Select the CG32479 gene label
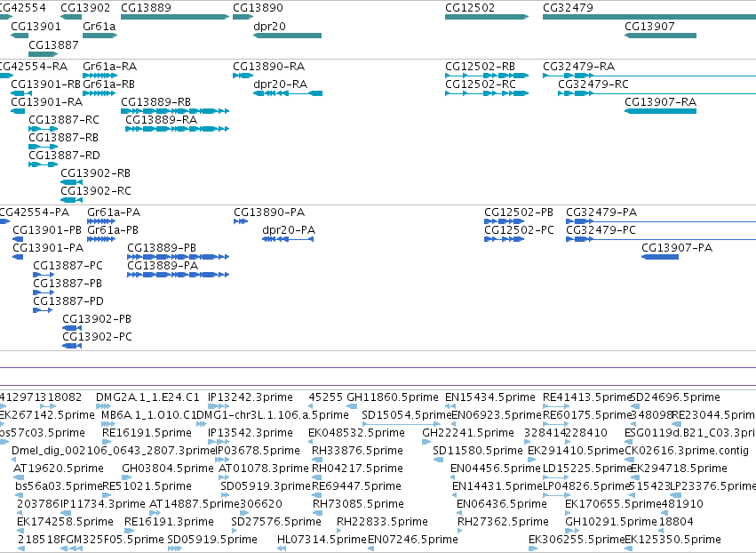756x553 pixels. [x=568, y=8]
